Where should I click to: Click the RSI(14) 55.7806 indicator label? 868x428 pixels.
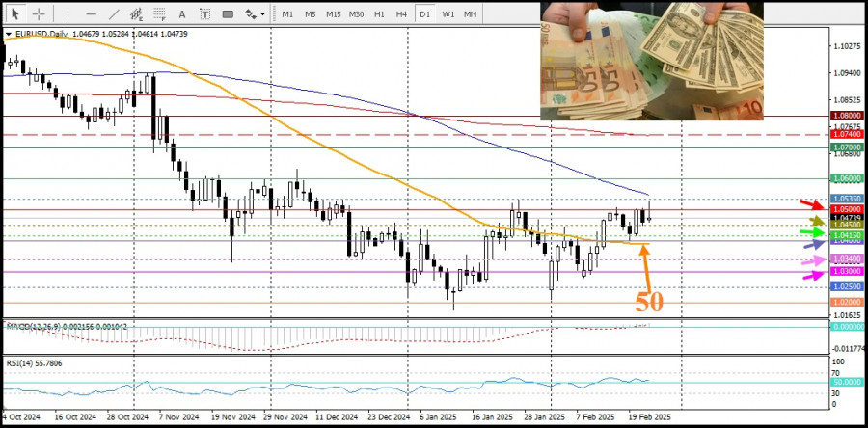[x=35, y=363]
